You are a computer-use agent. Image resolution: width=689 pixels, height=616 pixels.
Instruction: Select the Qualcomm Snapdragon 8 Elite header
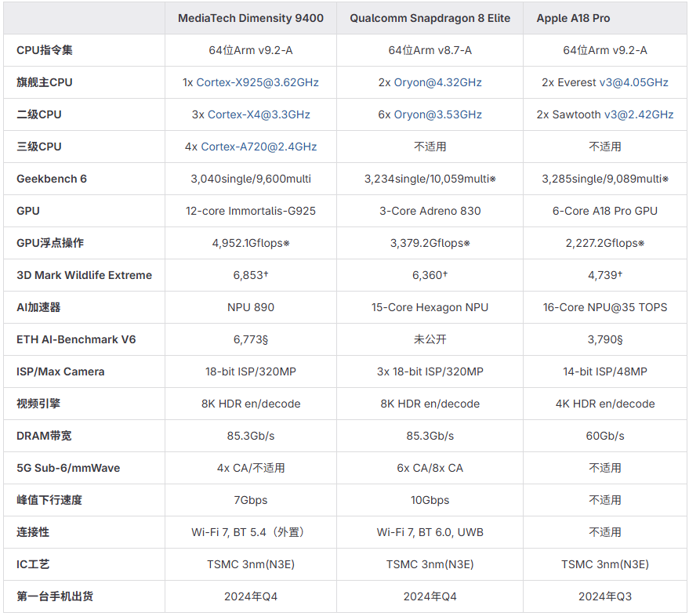pos(430,18)
